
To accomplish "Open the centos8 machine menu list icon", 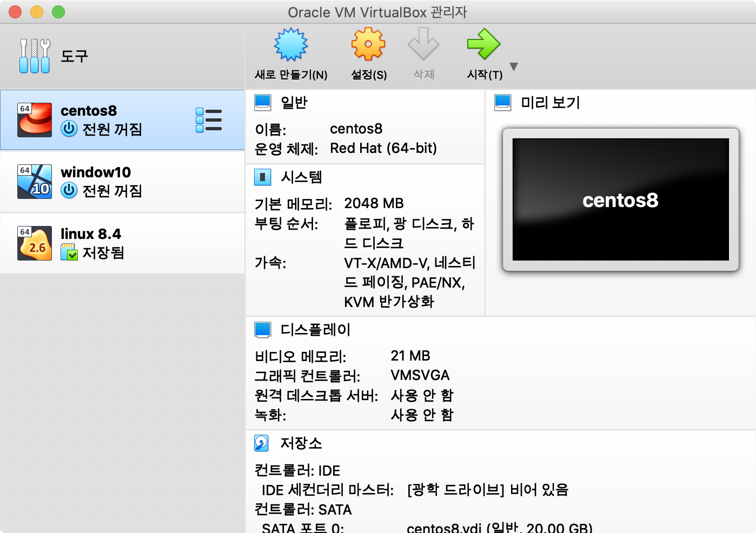I will click(x=209, y=120).
